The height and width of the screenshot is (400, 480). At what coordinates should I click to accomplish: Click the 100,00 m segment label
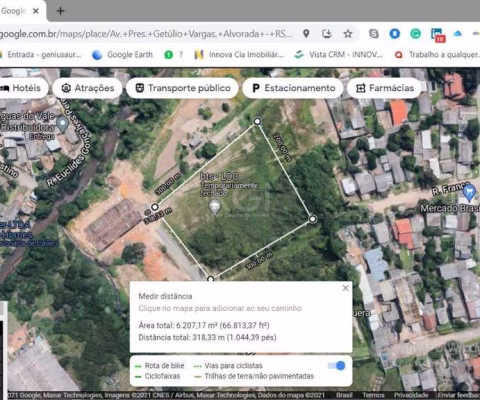[x=259, y=261]
